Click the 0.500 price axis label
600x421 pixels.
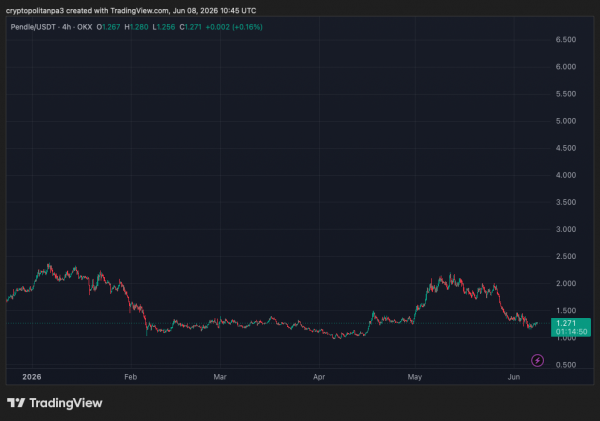[566, 365]
